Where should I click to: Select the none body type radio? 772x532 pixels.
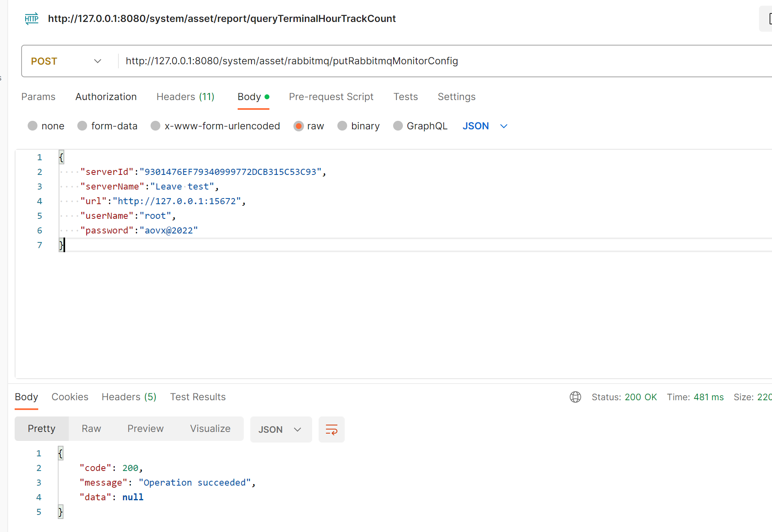(33, 126)
